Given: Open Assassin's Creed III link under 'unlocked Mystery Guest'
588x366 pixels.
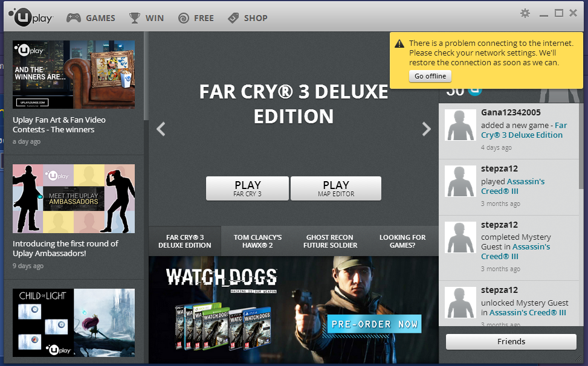Looking at the screenshot, I should pos(528,312).
